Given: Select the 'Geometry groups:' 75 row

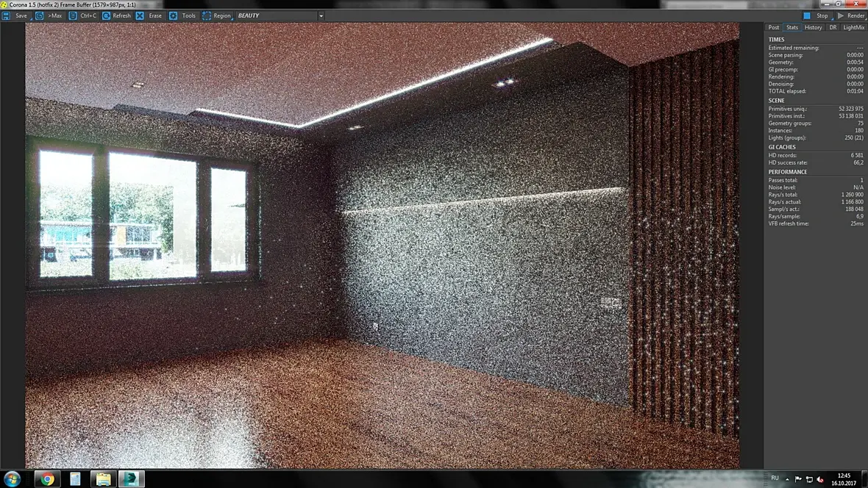Looking at the screenshot, I should click(816, 123).
